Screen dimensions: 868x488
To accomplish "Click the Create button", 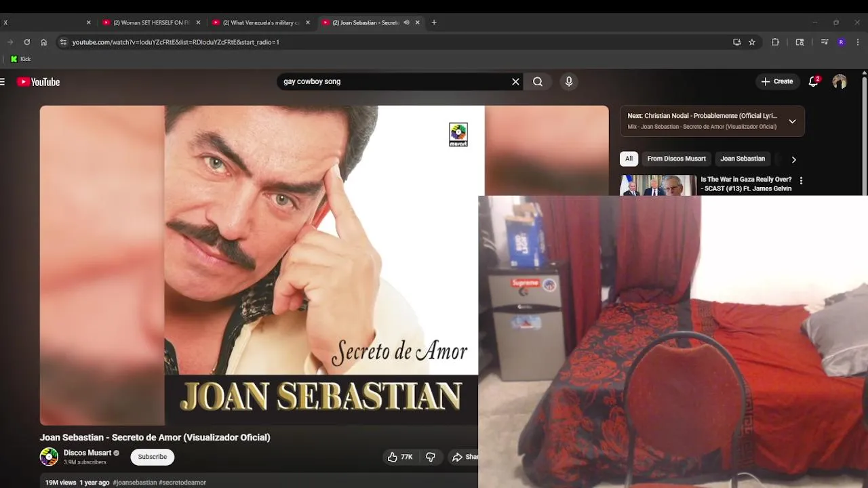I will click(777, 82).
